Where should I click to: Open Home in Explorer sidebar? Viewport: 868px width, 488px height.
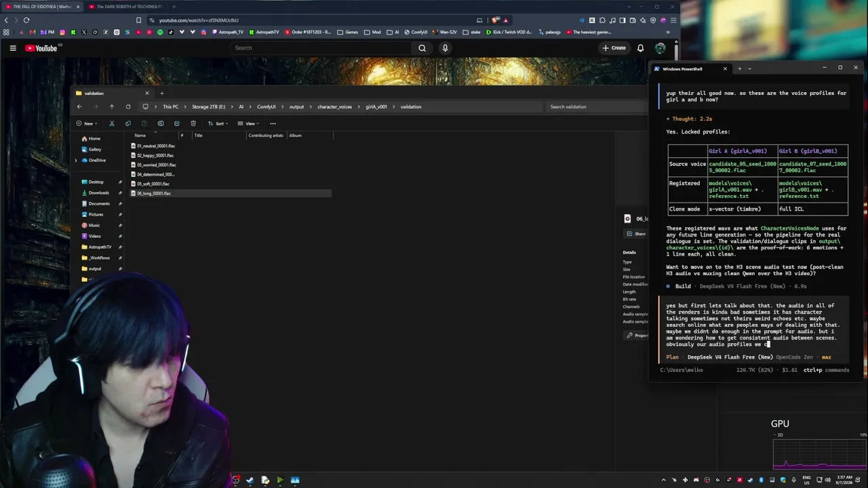[x=94, y=138]
